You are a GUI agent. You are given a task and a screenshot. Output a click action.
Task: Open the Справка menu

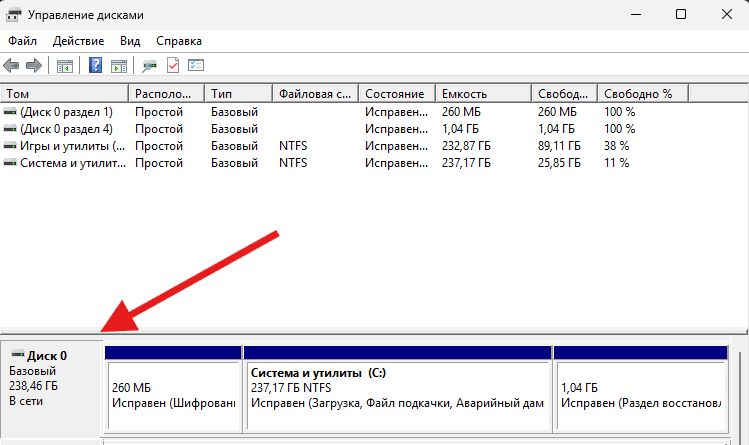178,41
